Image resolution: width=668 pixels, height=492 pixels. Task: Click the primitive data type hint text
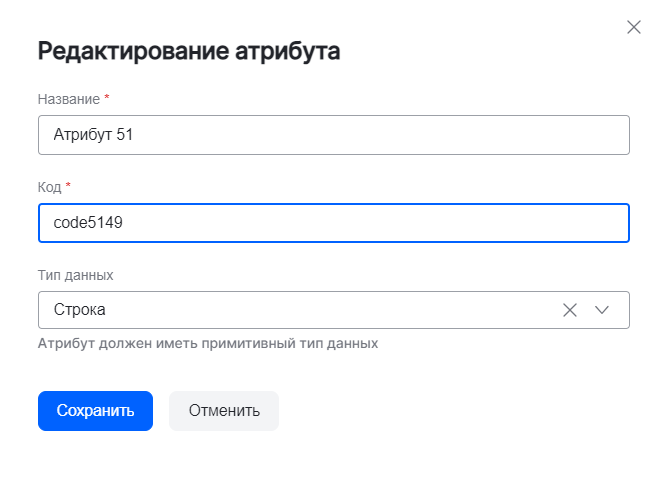(x=208, y=343)
